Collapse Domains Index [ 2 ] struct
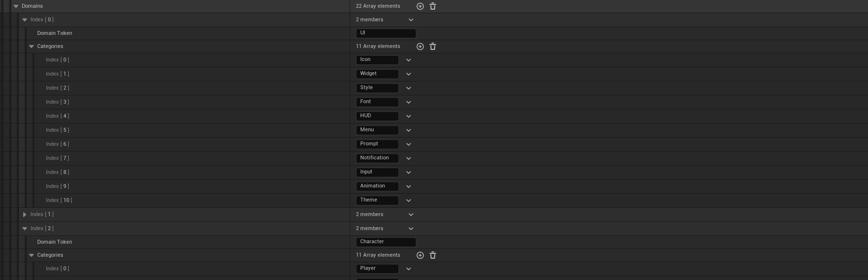Image resolution: width=868 pixels, height=280 pixels. pyautogui.click(x=25, y=229)
